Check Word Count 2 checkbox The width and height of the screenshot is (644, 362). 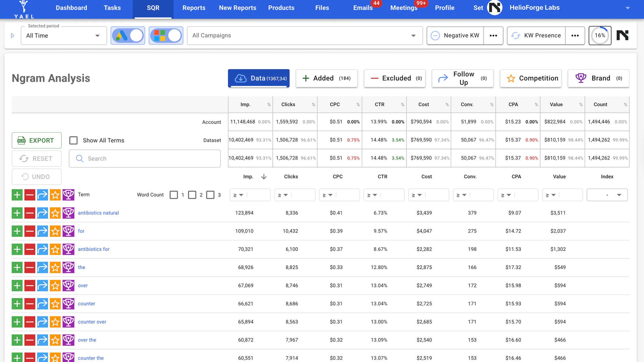(192, 195)
